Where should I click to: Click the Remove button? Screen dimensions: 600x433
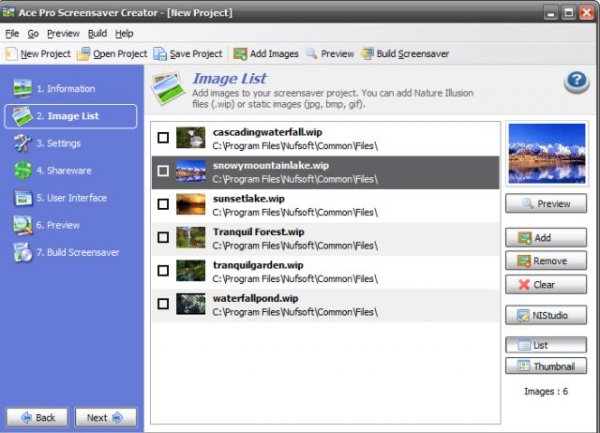546,261
